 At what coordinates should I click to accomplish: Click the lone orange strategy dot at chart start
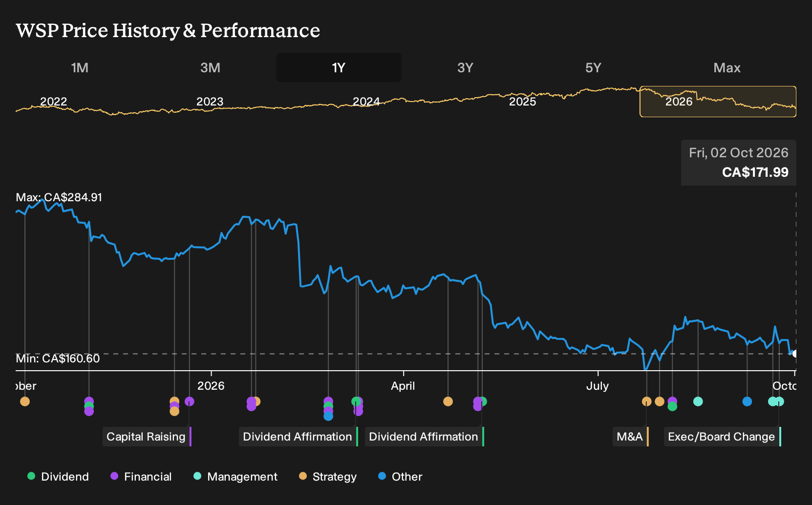tap(25, 401)
